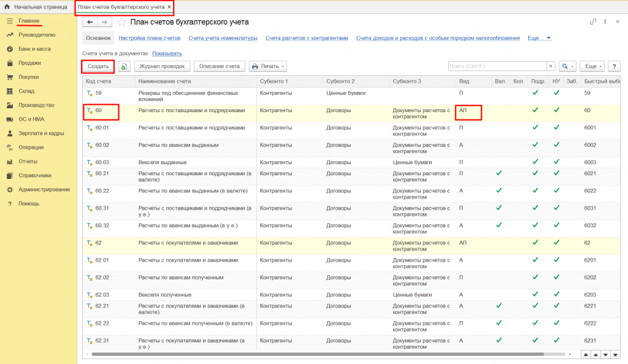Open the Банк и касса section
The width and height of the screenshot is (628, 364).
click(x=34, y=48)
